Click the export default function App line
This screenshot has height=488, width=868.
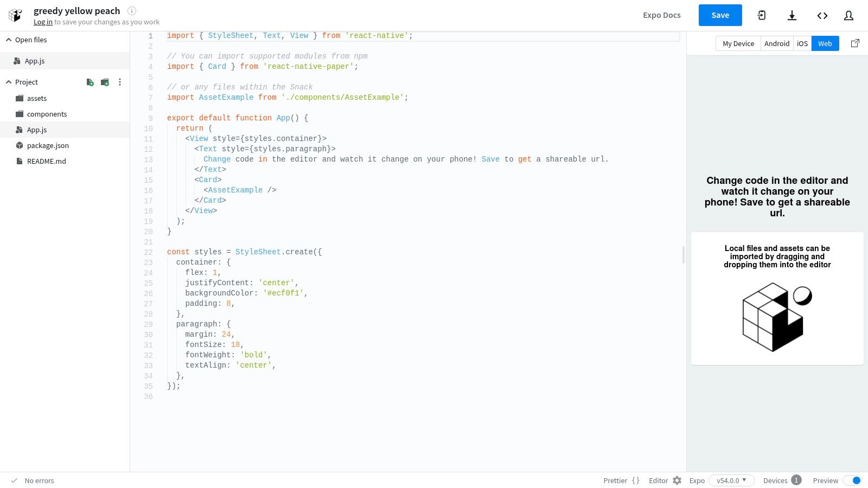click(x=238, y=118)
